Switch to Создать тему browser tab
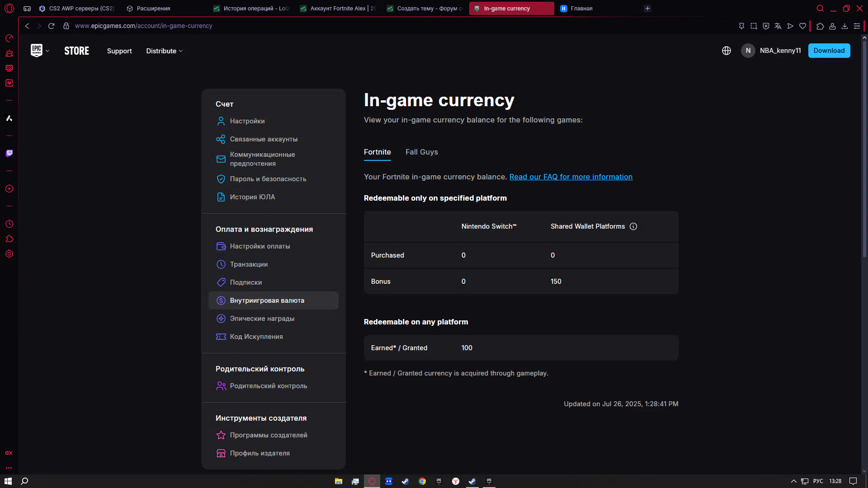 [425, 8]
